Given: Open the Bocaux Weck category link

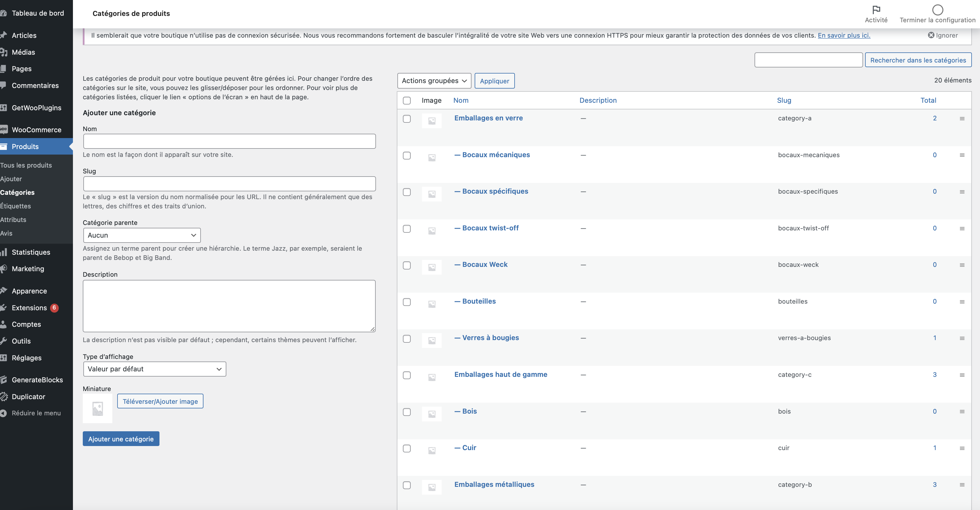Looking at the screenshot, I should pyautogui.click(x=481, y=265).
